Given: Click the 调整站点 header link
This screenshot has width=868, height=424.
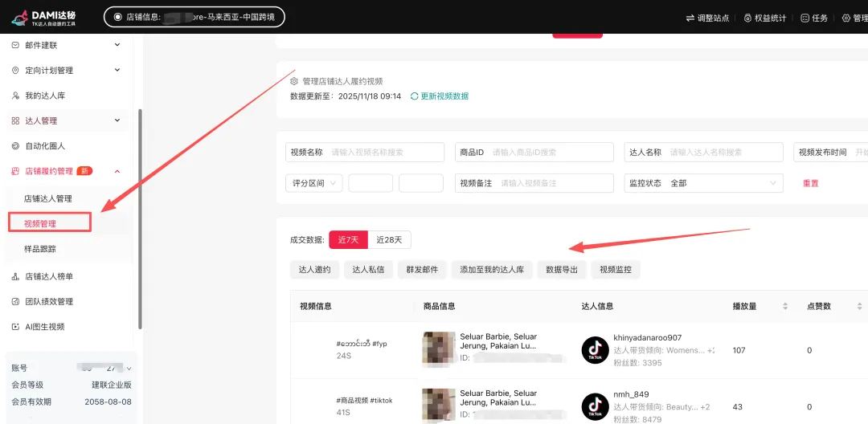Looking at the screenshot, I should (713, 18).
